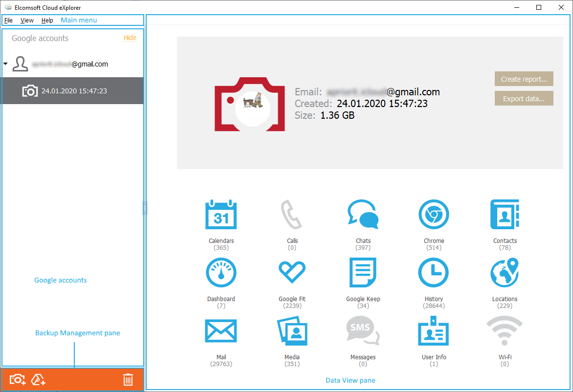Click the account avatar icon beside gmail address
Viewport: 573px width, 392px height.
[20, 64]
